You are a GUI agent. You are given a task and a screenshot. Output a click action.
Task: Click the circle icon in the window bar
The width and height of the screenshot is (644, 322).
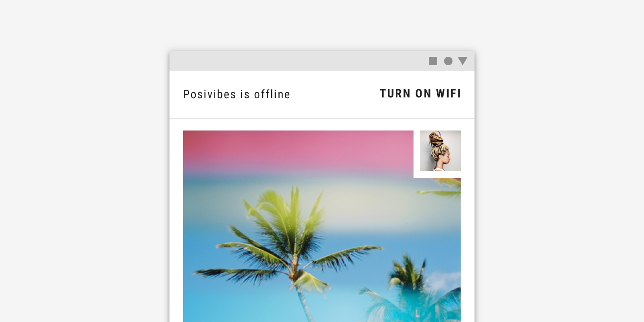pos(448,61)
